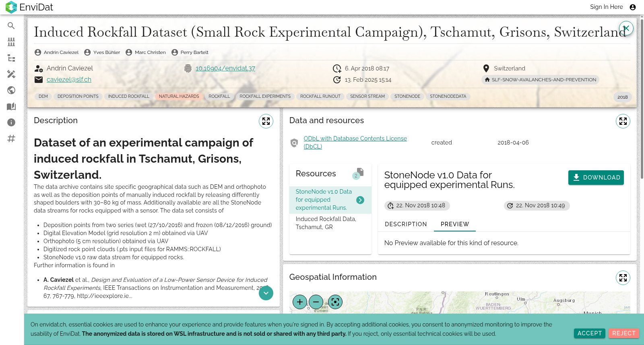Open DOI link 10.16904/envidat.37
This screenshot has width=644, height=345.
tap(225, 68)
